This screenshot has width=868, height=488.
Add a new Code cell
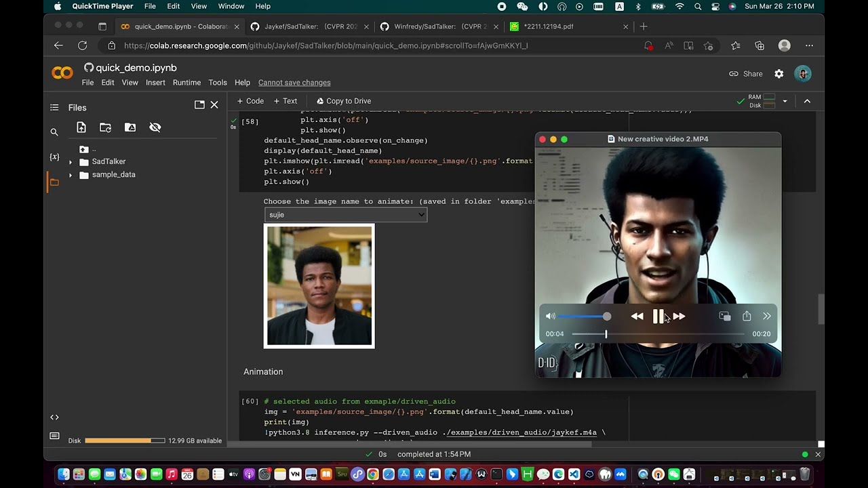[x=250, y=101]
